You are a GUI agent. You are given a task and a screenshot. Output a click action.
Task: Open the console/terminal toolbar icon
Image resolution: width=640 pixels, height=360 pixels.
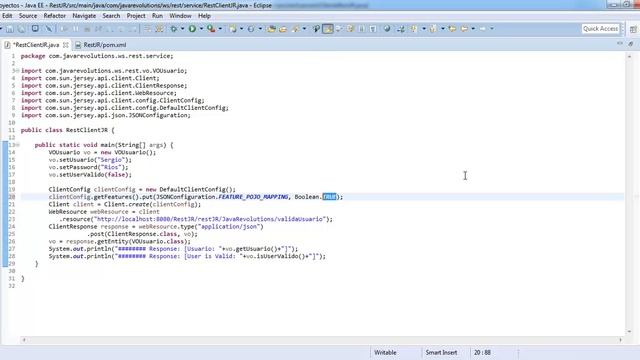coord(36,29)
